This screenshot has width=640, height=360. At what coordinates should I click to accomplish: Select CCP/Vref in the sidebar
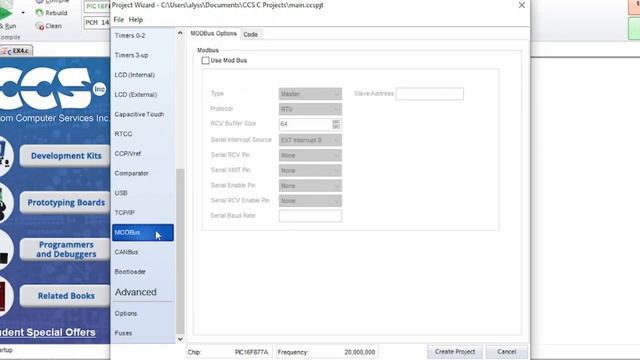coord(143,153)
